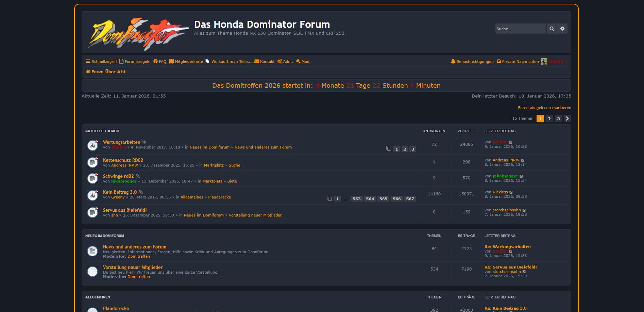
Task: Open advanced search gear icon
Action: click(x=562, y=29)
